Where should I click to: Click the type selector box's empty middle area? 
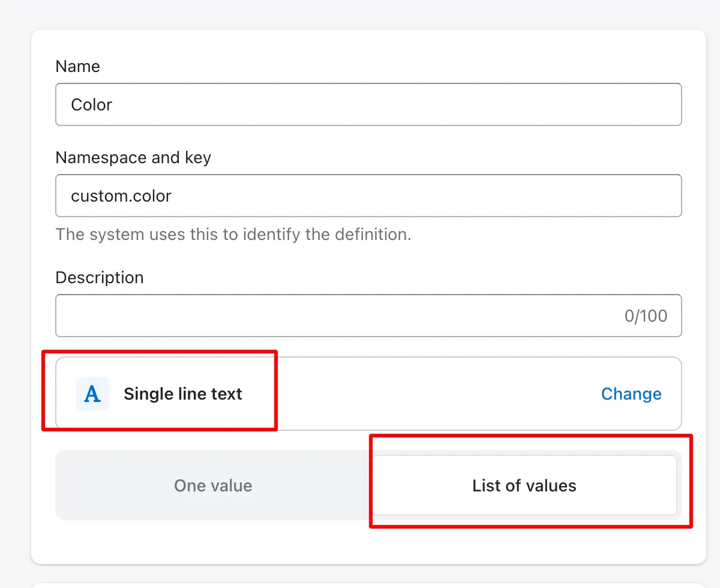[420, 394]
